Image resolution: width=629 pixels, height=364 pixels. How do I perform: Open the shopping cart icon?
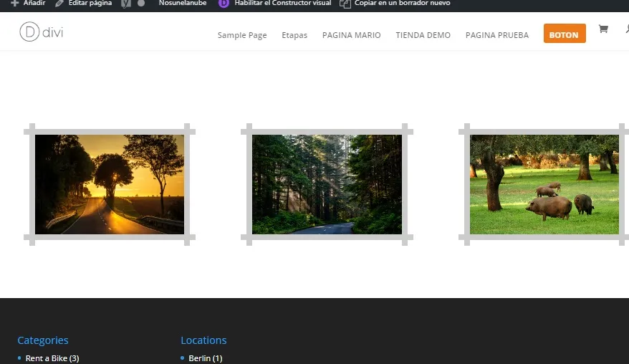[x=603, y=30]
